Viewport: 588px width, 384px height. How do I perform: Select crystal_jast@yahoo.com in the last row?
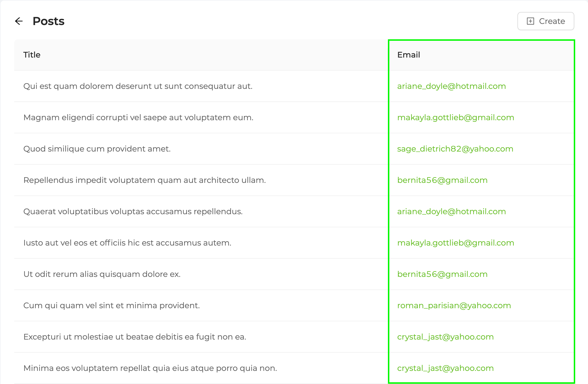445,368
